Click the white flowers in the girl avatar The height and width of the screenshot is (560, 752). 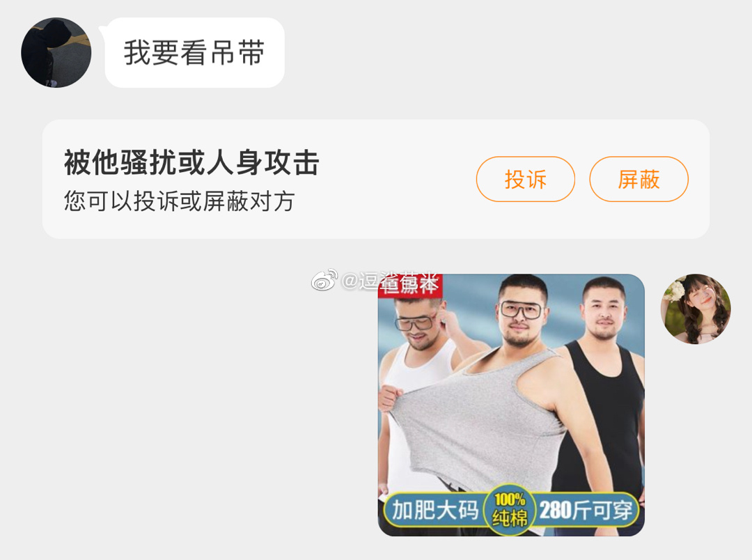point(675,290)
